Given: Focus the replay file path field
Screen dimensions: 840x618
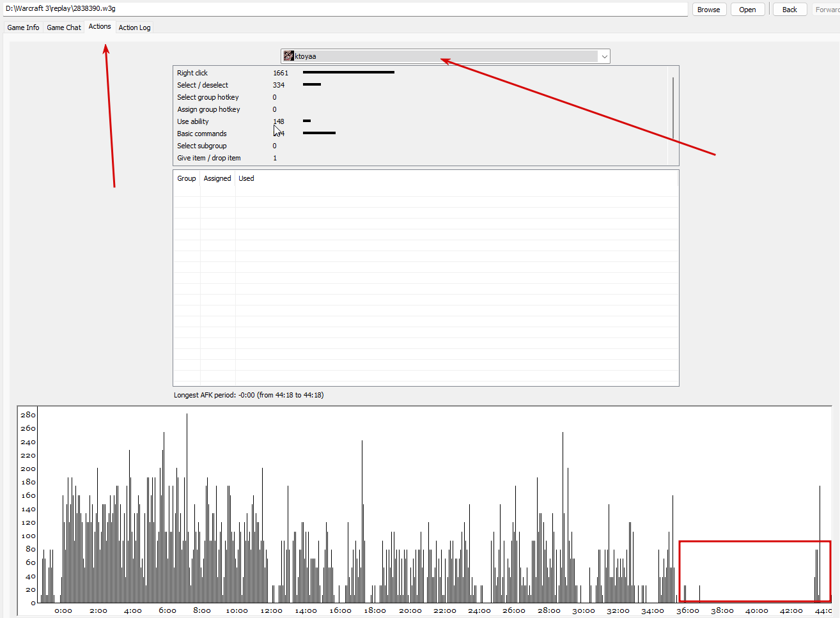Looking at the screenshot, I should [x=345, y=9].
